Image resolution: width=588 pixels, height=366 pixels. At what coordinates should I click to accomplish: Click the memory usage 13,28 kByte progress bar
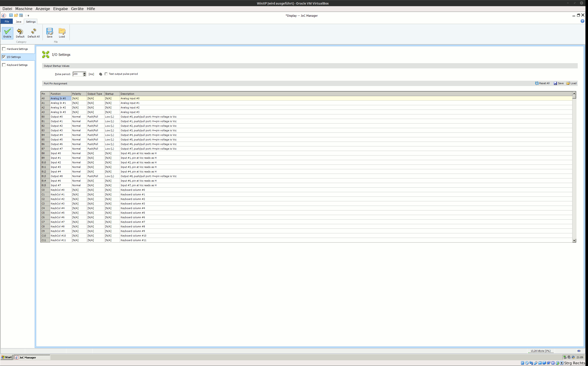541,351
